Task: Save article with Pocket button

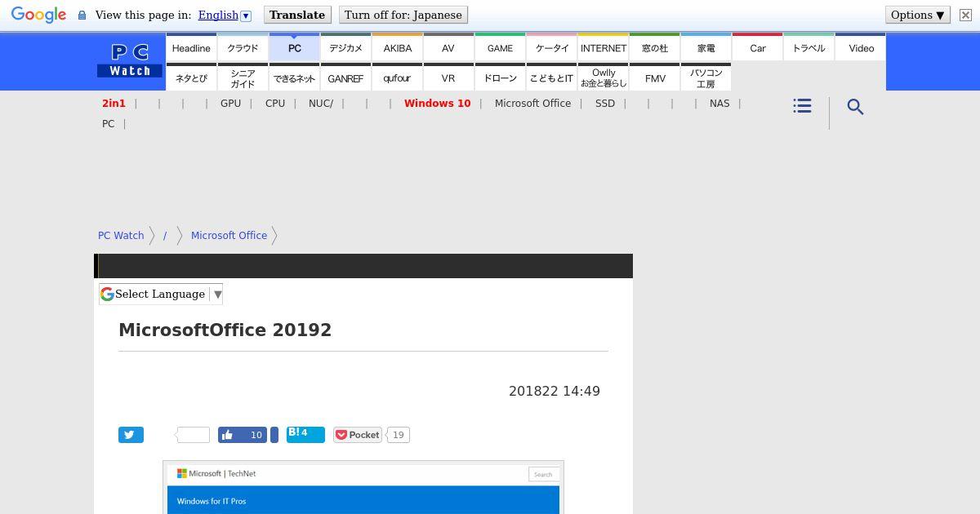Action: [x=358, y=435]
